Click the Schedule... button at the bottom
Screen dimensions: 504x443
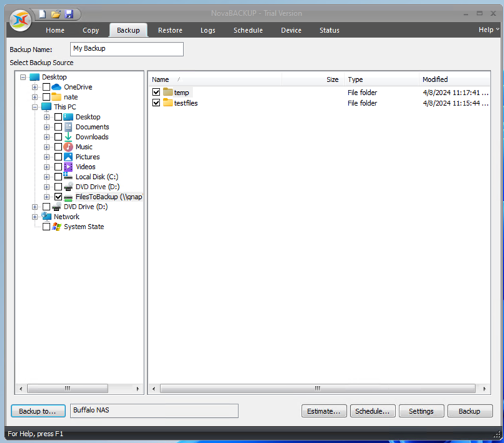point(373,411)
